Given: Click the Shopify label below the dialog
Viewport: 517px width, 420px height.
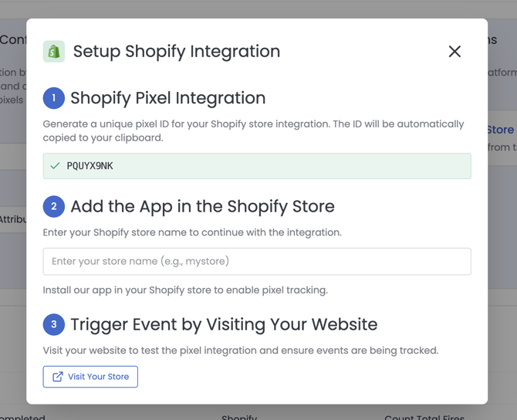Looking at the screenshot, I should pos(239,416).
